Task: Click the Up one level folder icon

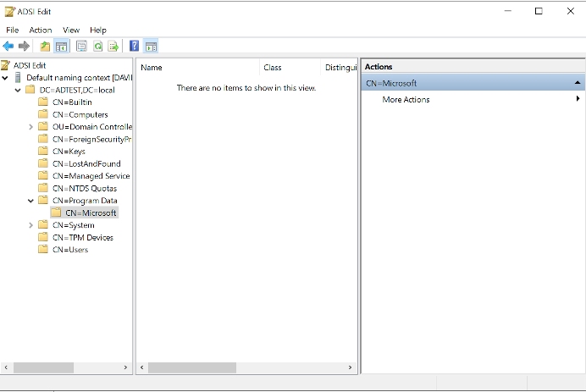Action: click(45, 46)
